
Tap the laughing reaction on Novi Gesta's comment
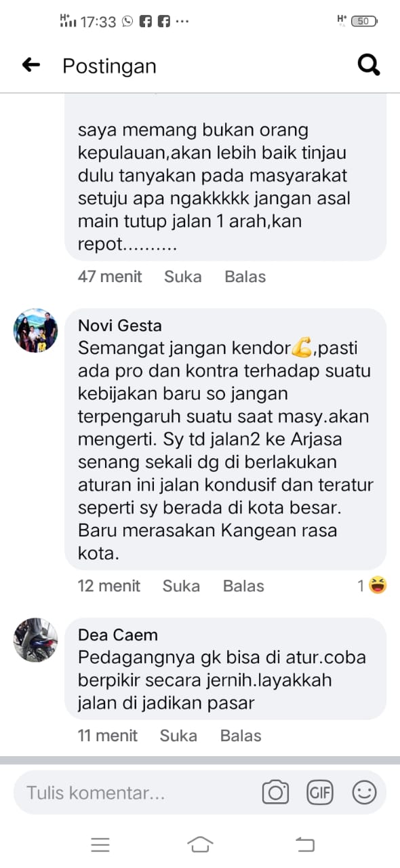coord(378,586)
